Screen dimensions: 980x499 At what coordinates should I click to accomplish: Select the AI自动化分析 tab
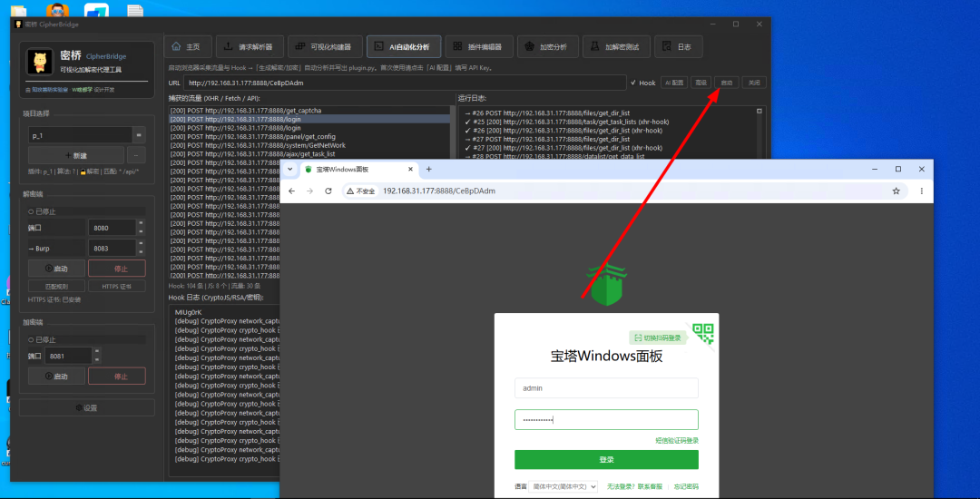[404, 47]
